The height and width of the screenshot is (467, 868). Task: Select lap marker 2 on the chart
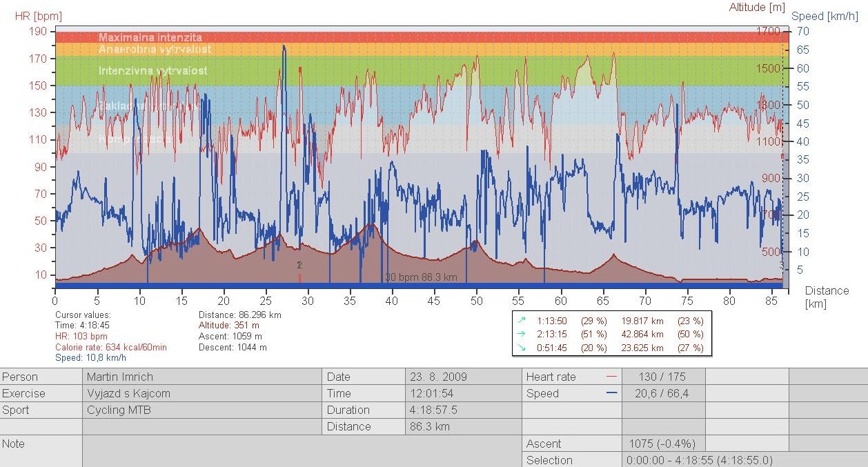(x=299, y=266)
